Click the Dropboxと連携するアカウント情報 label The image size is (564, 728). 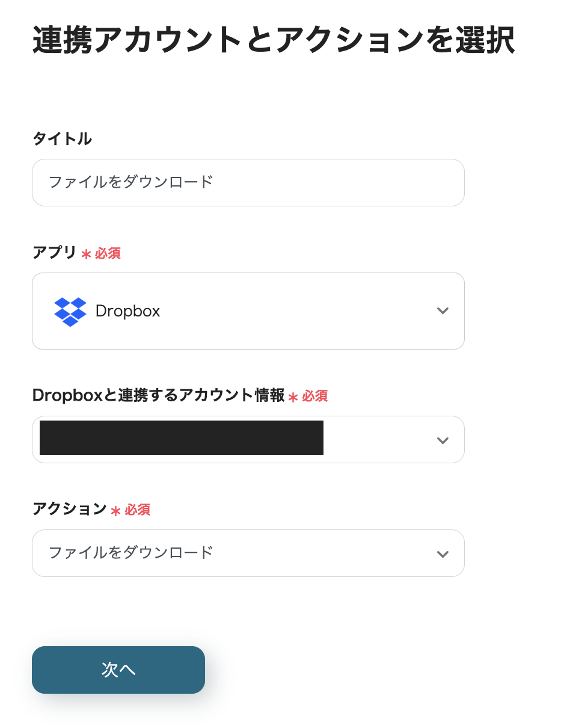(158, 395)
